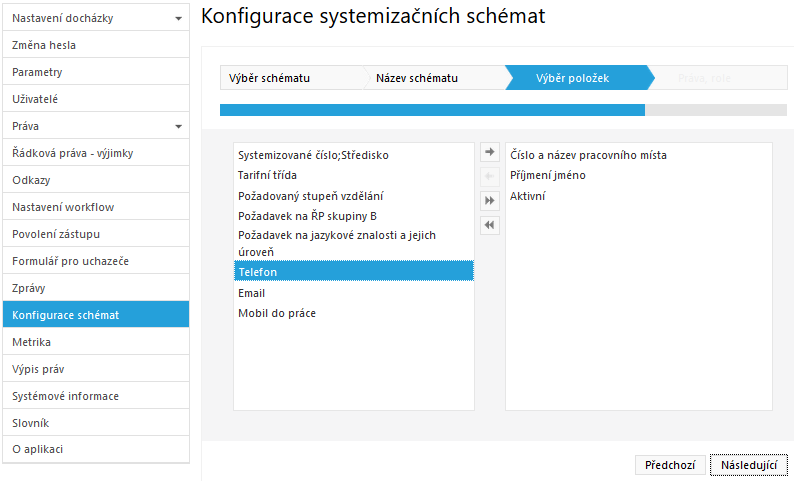The width and height of the screenshot is (794, 481).
Task: Select Příjmení jméno in right list
Action: tap(639, 176)
